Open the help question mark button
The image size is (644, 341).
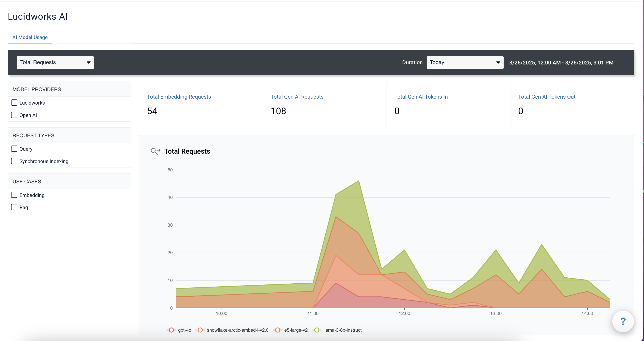point(623,321)
